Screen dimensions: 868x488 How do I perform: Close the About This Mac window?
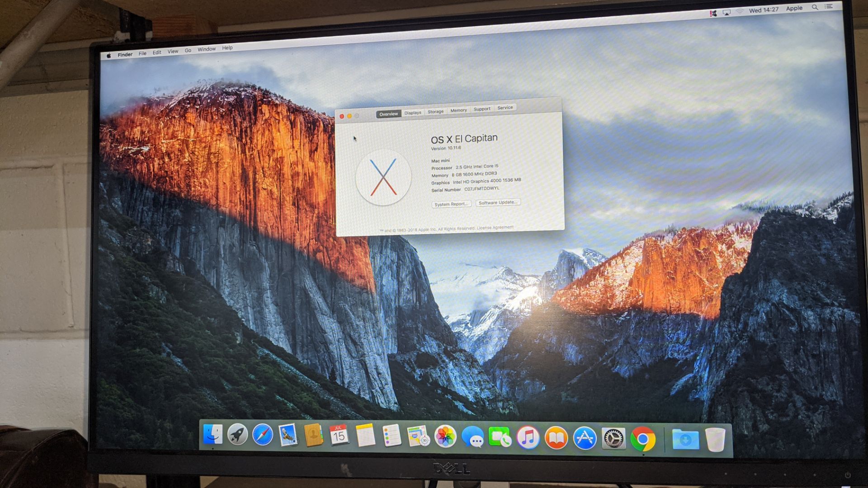pos(342,117)
